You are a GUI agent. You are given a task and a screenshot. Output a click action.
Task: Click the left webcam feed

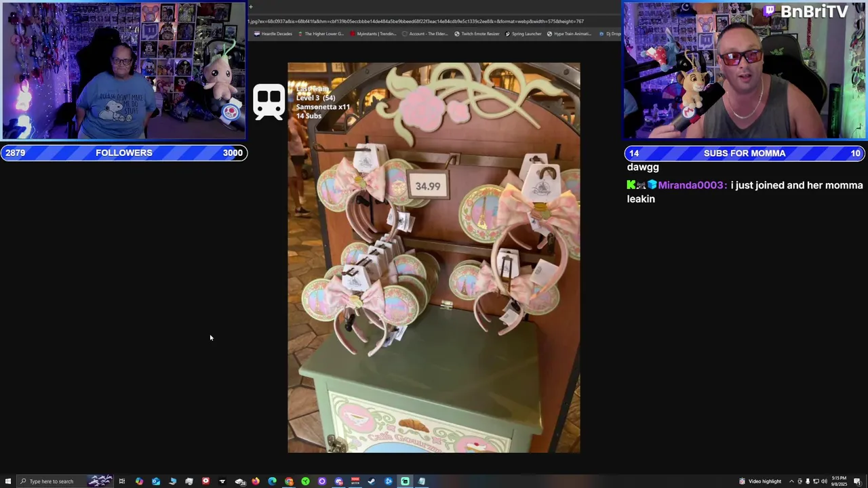point(123,71)
